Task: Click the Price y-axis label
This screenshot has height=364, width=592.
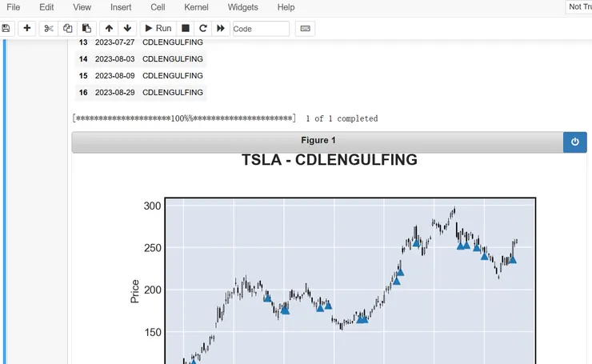Action: click(134, 291)
